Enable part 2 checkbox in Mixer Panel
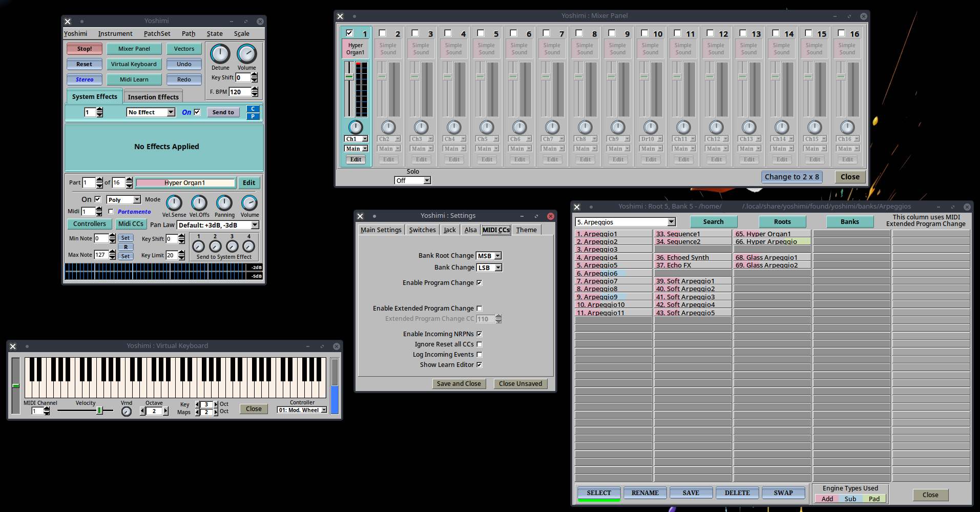 pyautogui.click(x=382, y=33)
